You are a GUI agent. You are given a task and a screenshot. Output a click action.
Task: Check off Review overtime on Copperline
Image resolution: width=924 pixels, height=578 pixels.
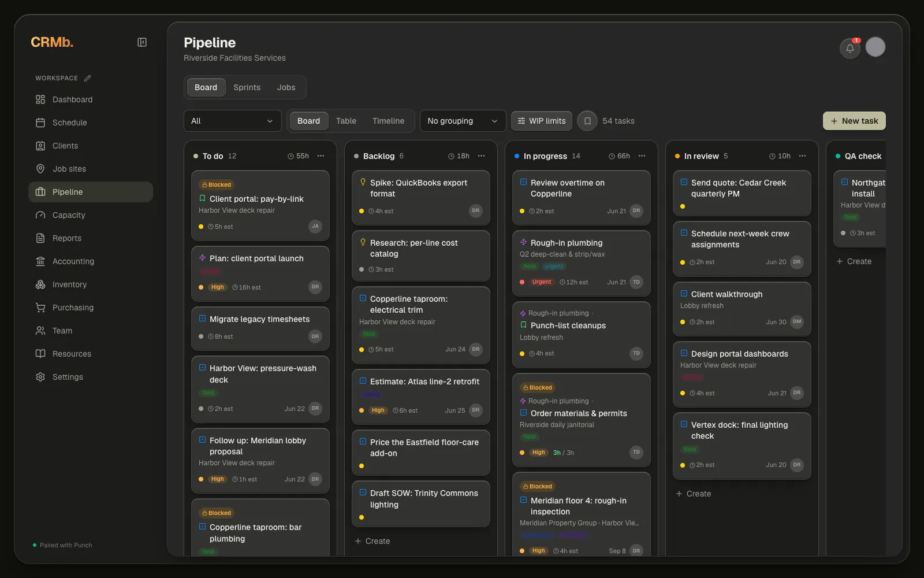[x=523, y=182]
